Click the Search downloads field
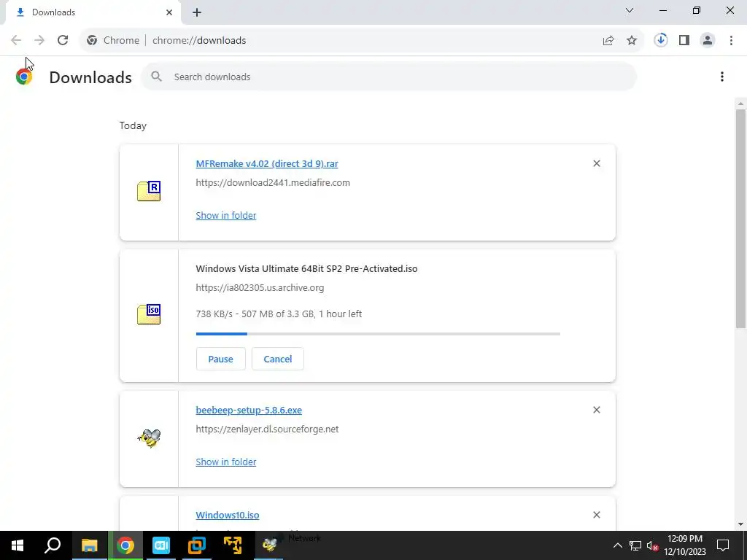The width and height of the screenshot is (747, 560). 389,77
